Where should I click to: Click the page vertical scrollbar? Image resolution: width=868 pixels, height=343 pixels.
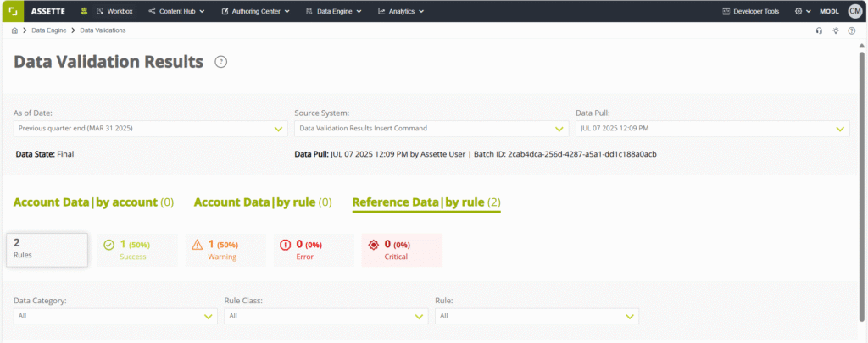pyautogui.click(x=861, y=186)
